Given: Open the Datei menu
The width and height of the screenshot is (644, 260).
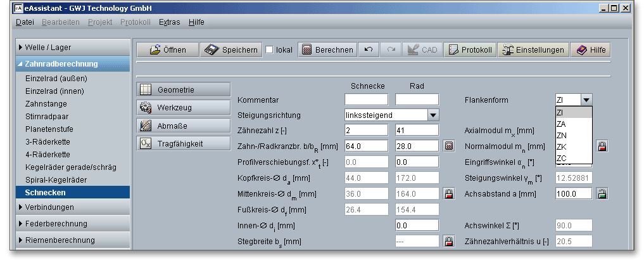Looking at the screenshot, I should 25,22.
